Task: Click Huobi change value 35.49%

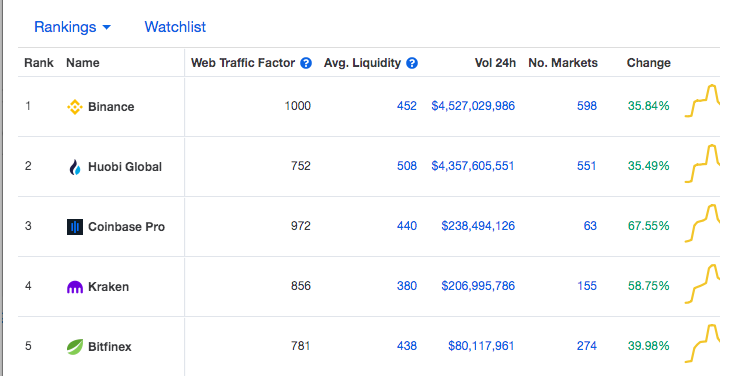Action: point(649,166)
